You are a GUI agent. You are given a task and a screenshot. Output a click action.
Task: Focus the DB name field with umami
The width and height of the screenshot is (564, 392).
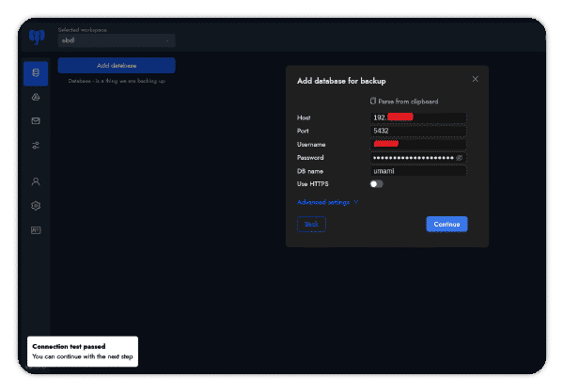(418, 171)
